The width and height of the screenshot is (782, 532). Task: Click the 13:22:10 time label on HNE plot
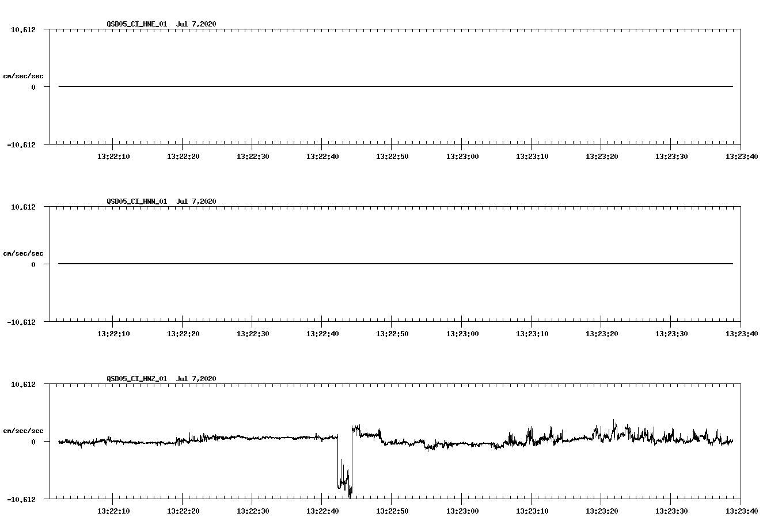coord(113,157)
